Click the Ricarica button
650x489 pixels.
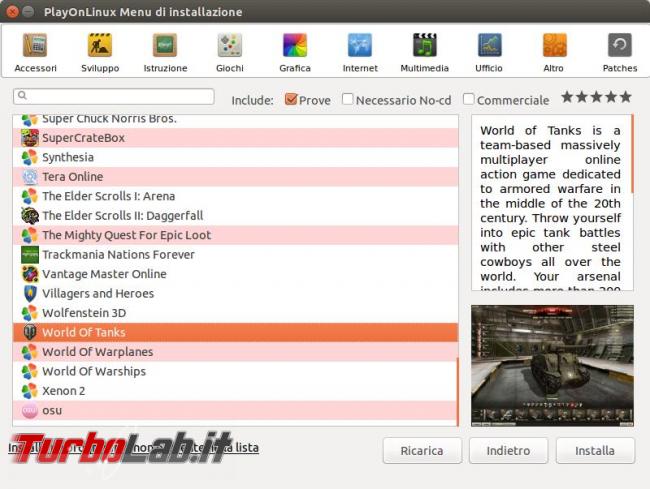click(422, 450)
